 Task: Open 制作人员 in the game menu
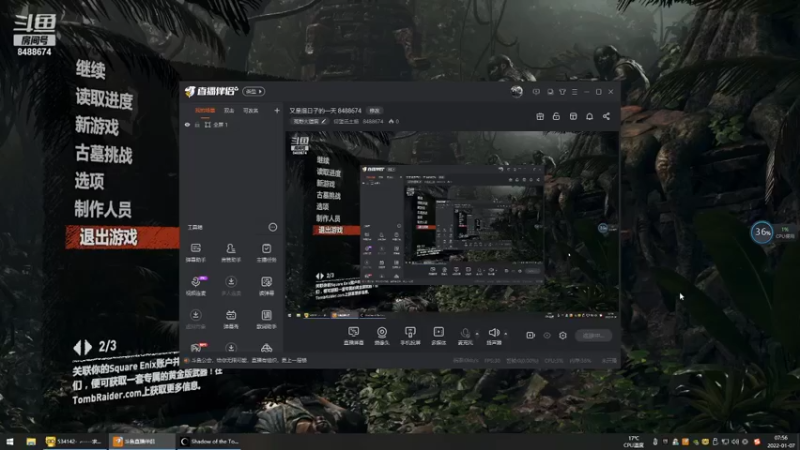pyautogui.click(x=103, y=209)
